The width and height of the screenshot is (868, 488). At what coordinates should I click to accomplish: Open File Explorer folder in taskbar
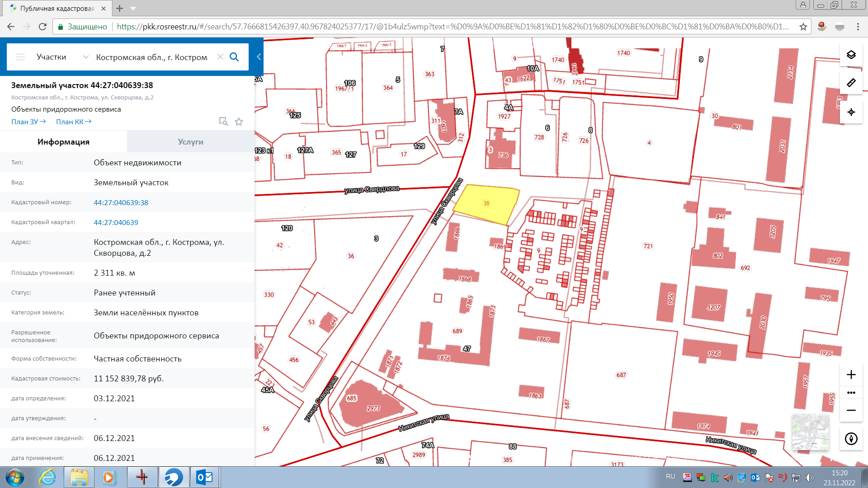79,477
